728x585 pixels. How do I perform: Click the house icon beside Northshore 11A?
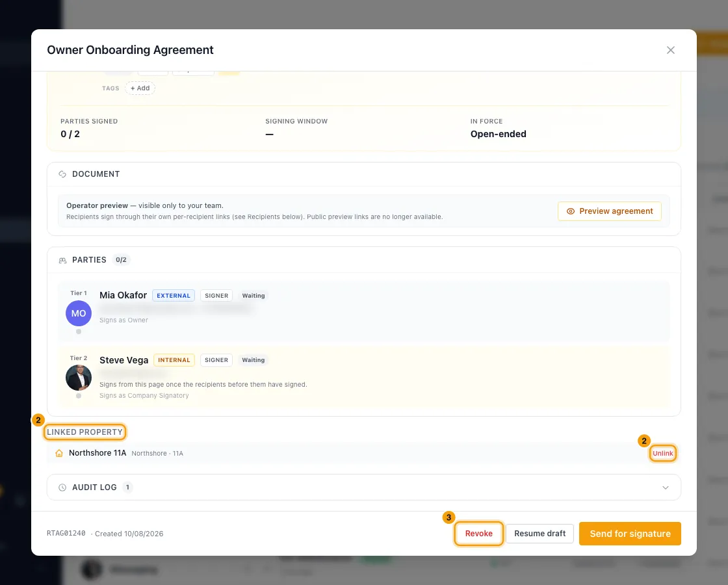coord(59,453)
